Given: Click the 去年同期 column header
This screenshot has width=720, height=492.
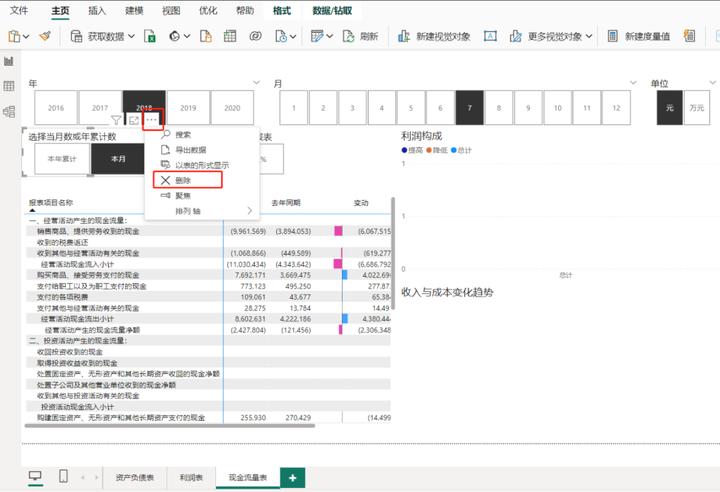Looking at the screenshot, I should (x=286, y=203).
